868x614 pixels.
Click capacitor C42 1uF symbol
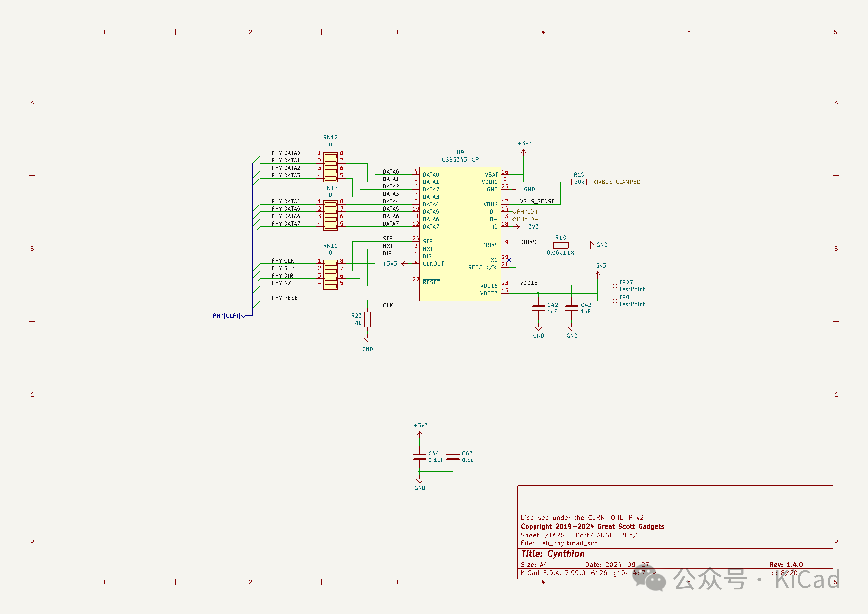538,308
